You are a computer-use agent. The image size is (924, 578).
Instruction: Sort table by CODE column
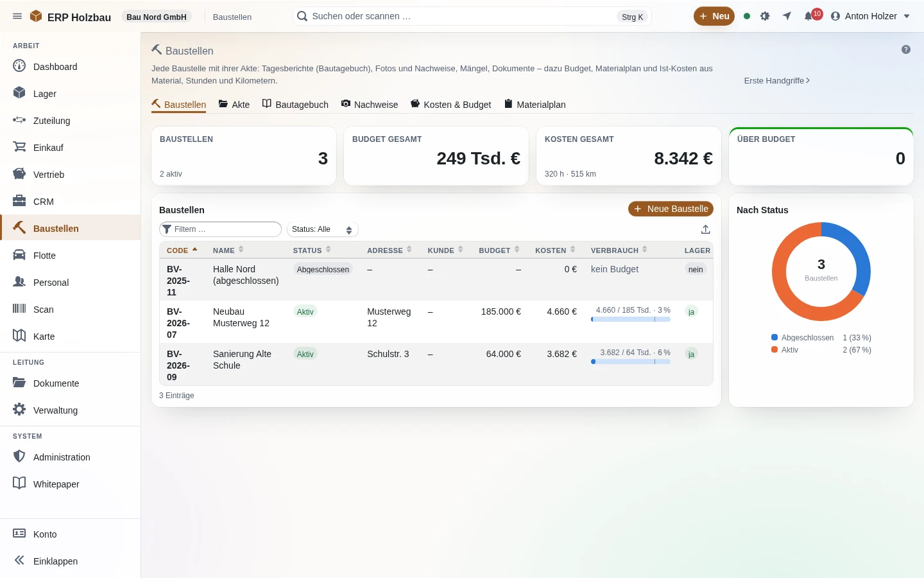tap(182, 250)
